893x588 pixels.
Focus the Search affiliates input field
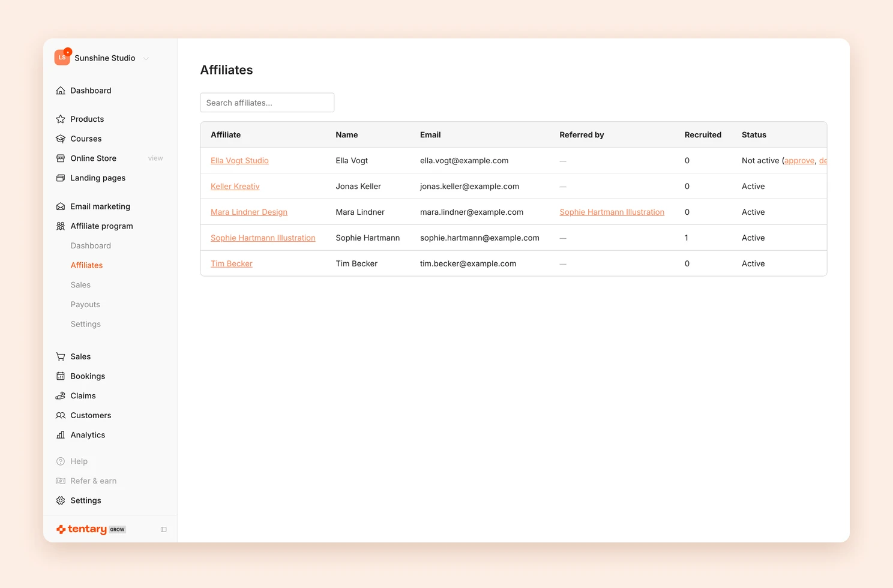[267, 103]
